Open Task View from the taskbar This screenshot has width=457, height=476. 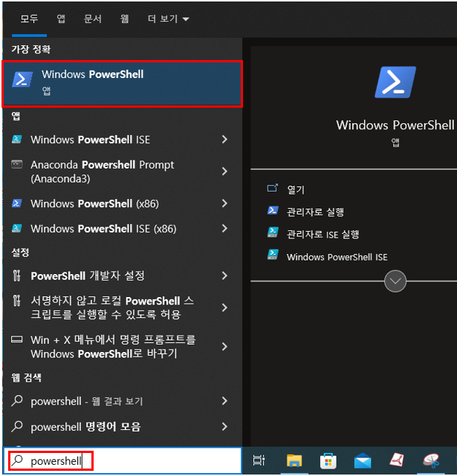259,460
